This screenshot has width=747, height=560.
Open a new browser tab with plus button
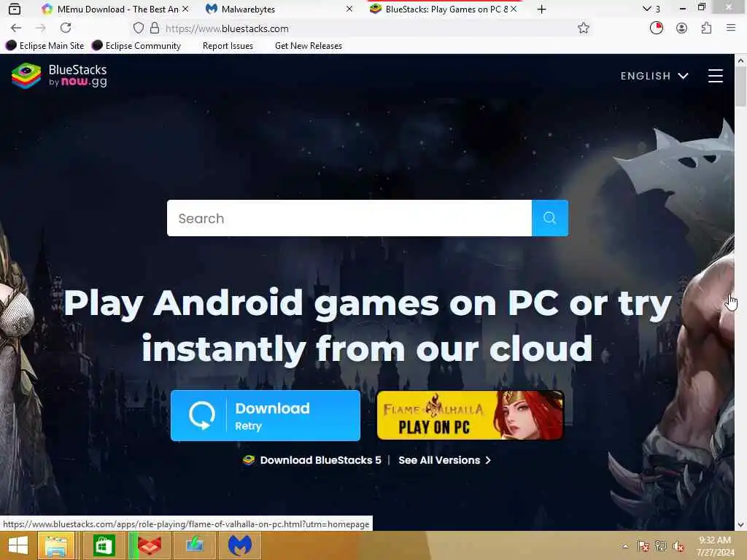pyautogui.click(x=541, y=9)
